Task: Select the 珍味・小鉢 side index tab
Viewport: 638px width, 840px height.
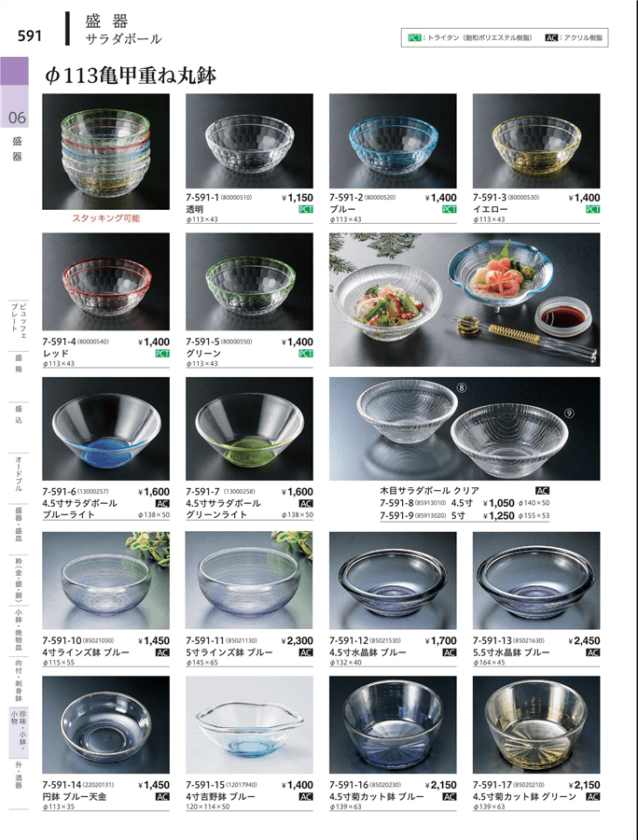Action: (19, 732)
